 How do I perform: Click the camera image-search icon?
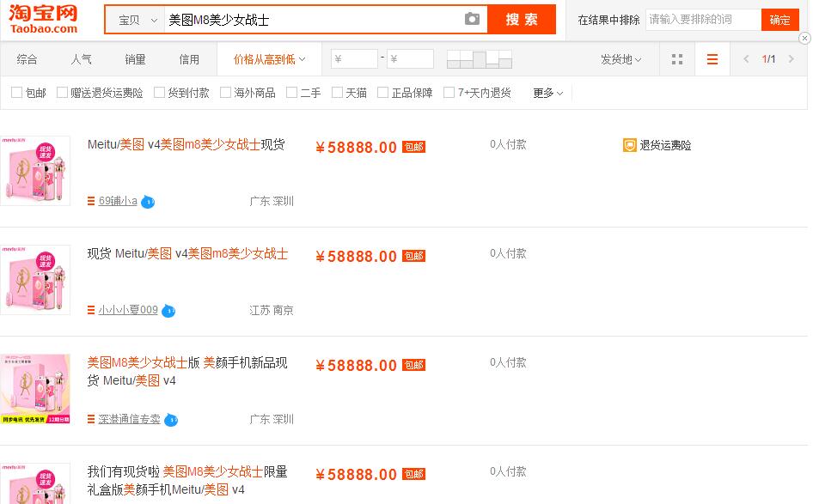(472, 19)
